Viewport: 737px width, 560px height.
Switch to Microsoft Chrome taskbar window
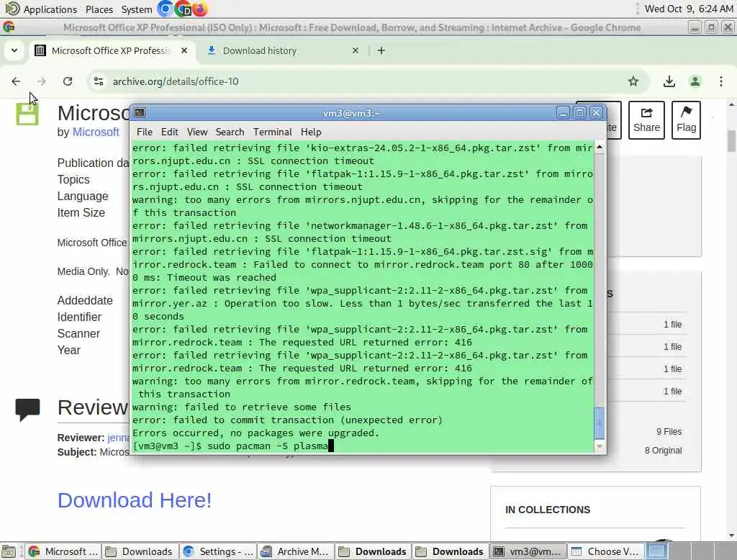pos(63,551)
